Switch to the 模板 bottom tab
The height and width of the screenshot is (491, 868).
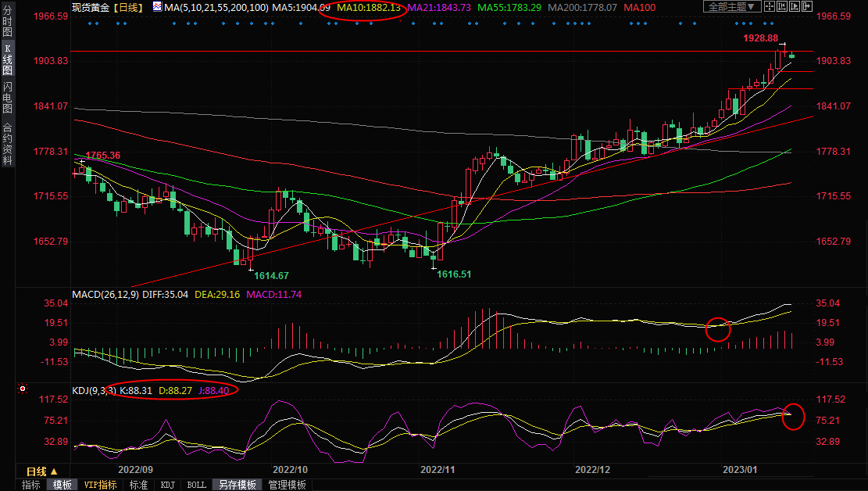click(x=63, y=485)
